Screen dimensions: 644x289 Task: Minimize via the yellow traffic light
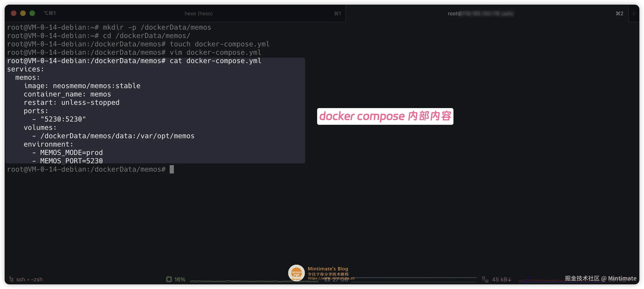point(23,13)
